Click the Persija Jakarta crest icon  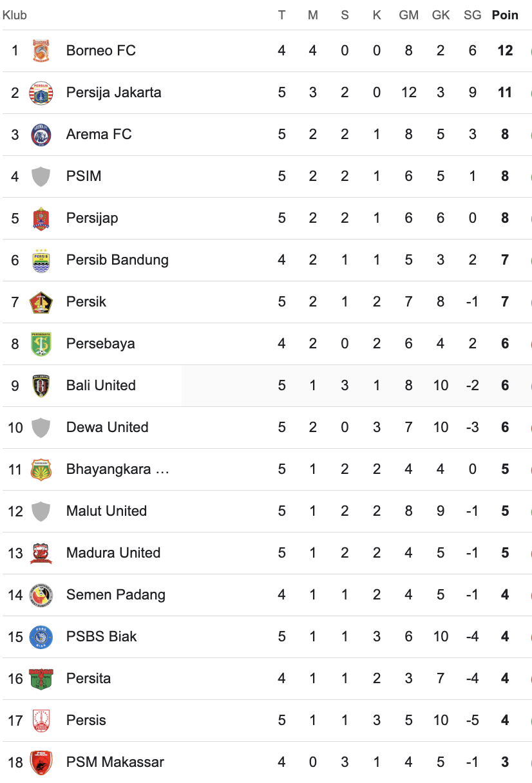coord(41,93)
